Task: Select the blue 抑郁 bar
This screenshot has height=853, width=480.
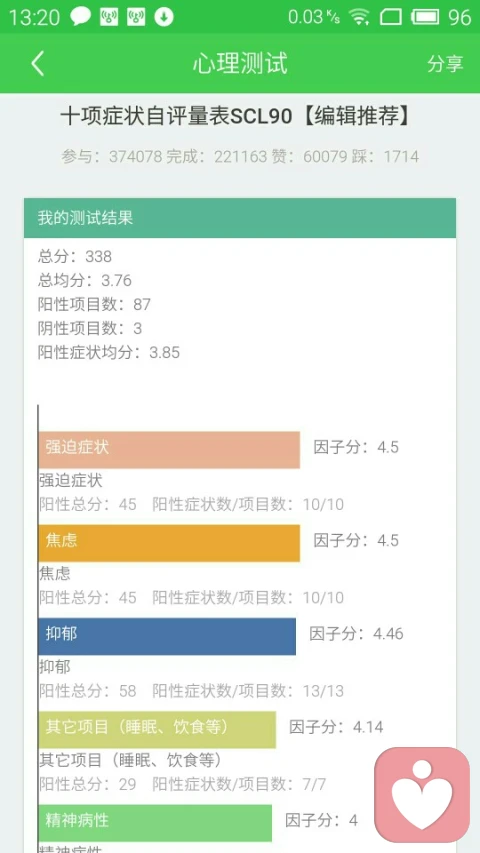Action: pyautogui.click(x=167, y=636)
